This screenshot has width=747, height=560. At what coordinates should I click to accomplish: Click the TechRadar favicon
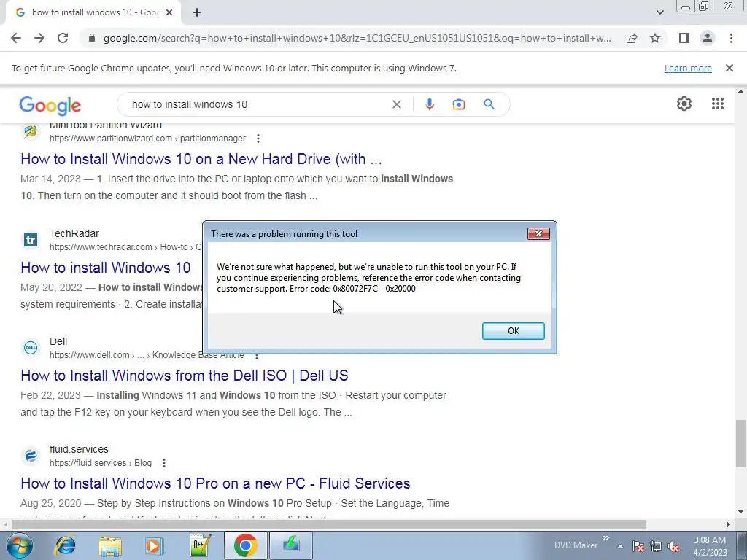pyautogui.click(x=31, y=239)
